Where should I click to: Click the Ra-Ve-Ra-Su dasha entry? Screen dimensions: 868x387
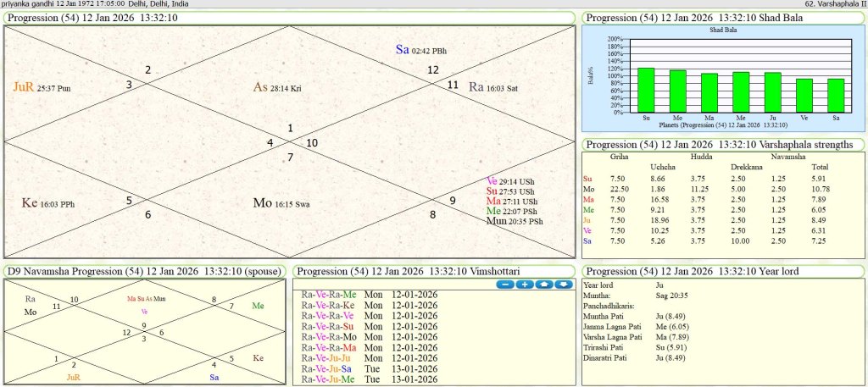coord(330,326)
